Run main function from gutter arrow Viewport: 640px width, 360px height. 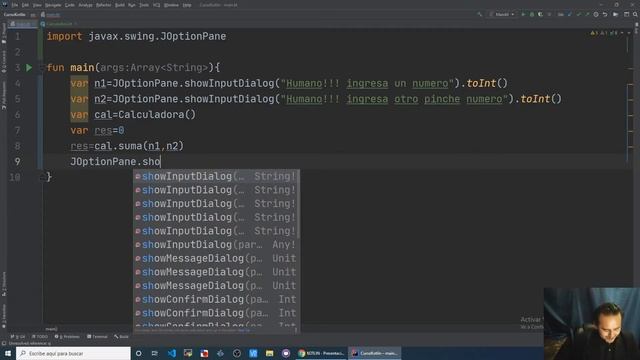point(29,68)
